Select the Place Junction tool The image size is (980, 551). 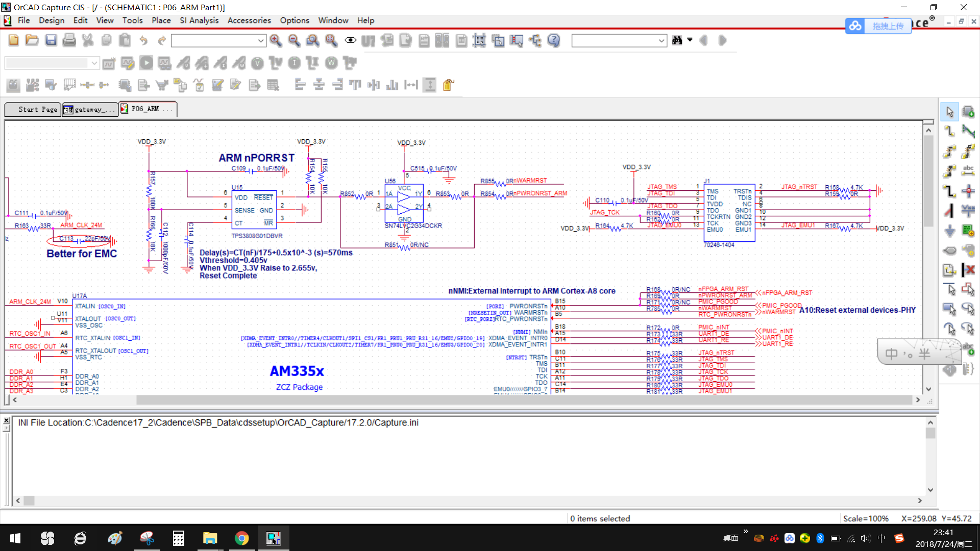(968, 191)
